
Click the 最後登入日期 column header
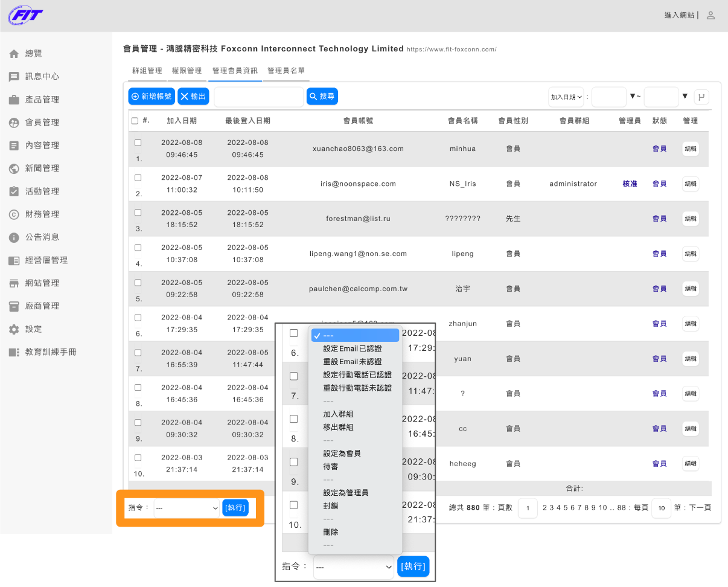247,121
